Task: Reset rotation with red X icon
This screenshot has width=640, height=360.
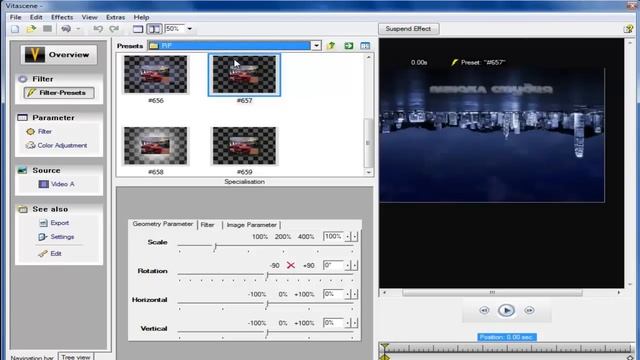Action: pyautogui.click(x=291, y=265)
